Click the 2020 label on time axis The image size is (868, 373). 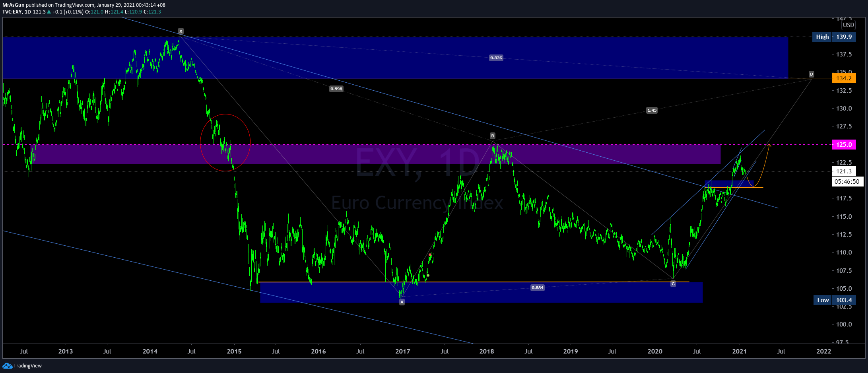coord(655,351)
